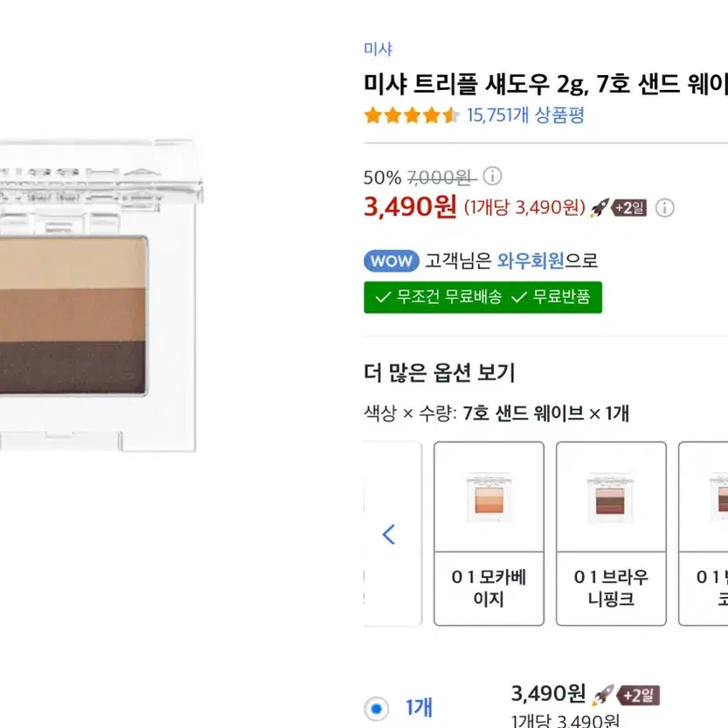Click the main eyeshadow product image

coord(99,295)
